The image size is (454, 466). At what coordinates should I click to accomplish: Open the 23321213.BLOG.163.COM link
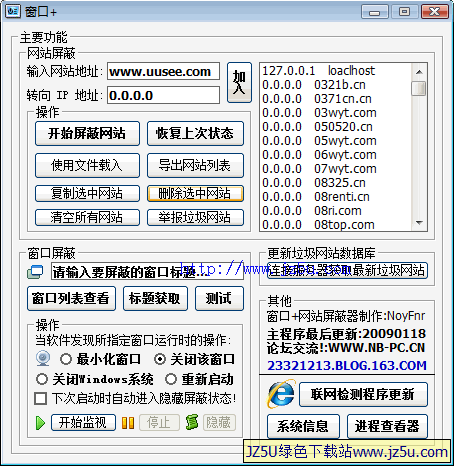[x=347, y=366]
